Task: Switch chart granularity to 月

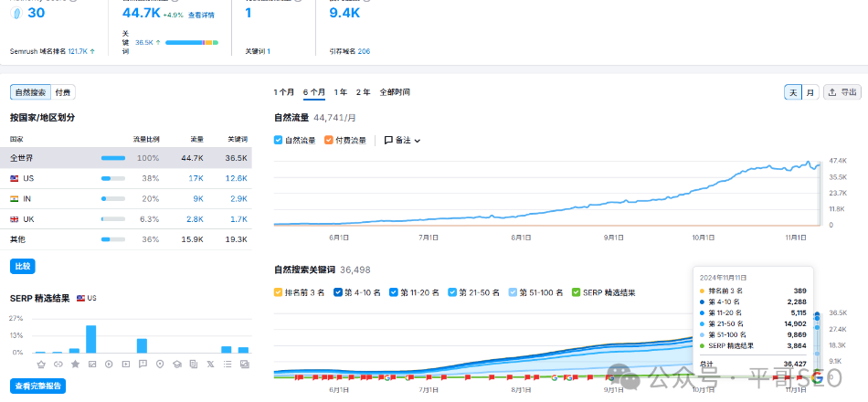Action: coord(810,92)
